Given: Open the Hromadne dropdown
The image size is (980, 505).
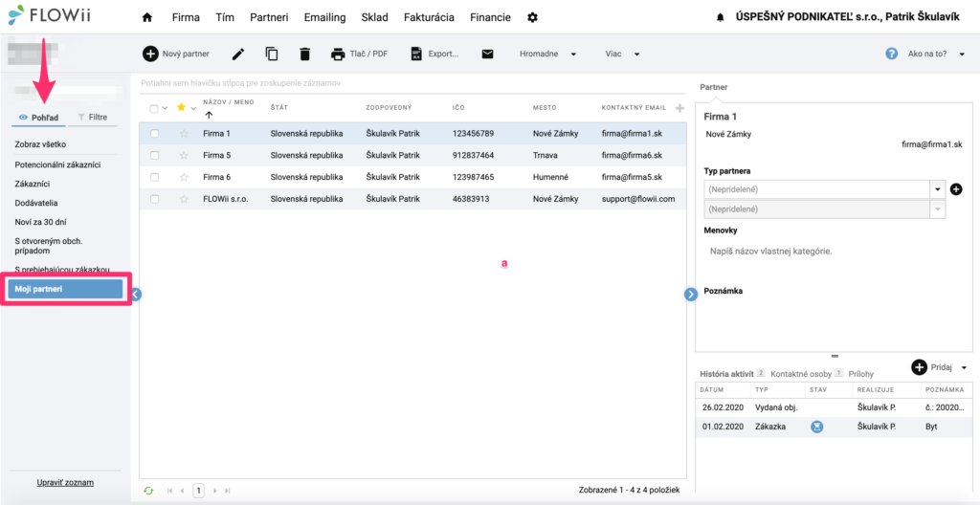Looking at the screenshot, I should [547, 55].
